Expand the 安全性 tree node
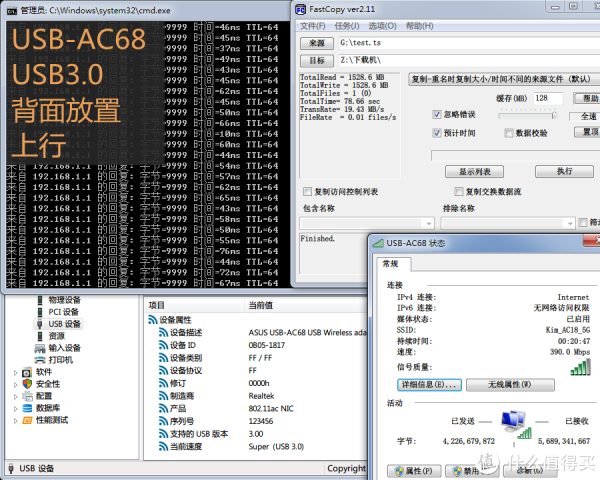The image size is (600, 480). (15, 384)
